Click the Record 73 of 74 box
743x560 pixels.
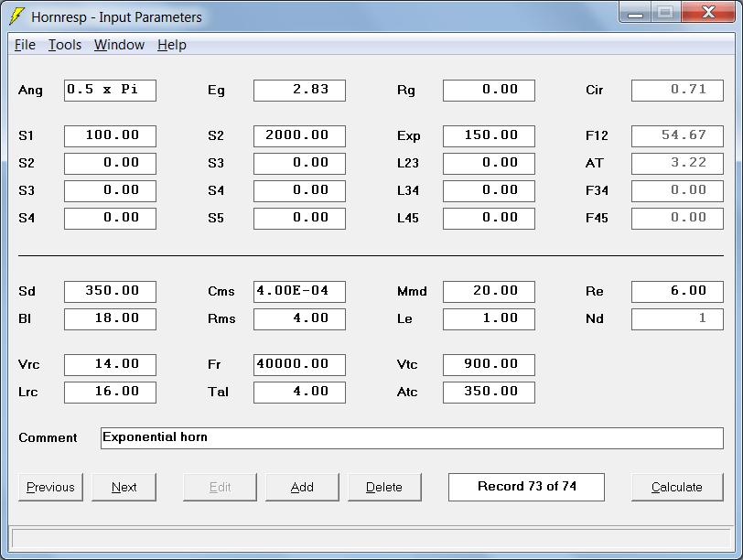pos(526,487)
